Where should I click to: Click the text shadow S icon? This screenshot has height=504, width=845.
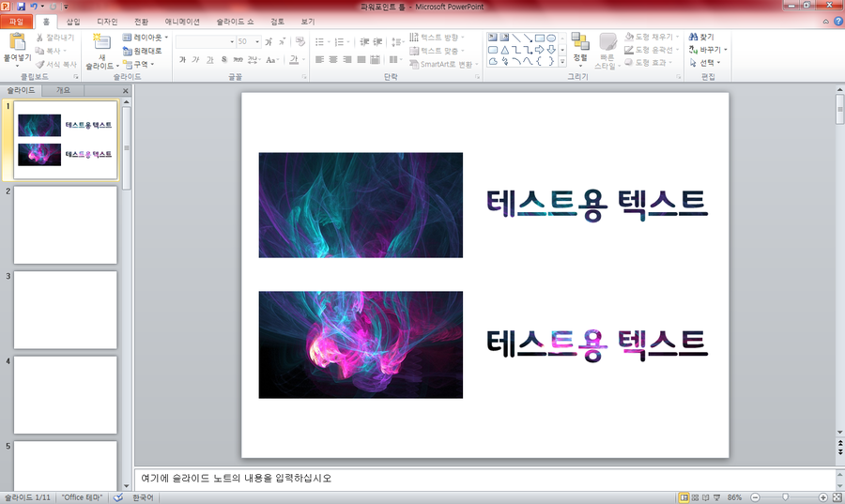pos(224,60)
